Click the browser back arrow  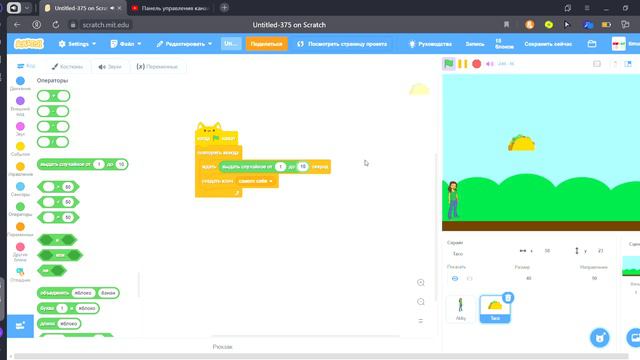tap(17, 24)
